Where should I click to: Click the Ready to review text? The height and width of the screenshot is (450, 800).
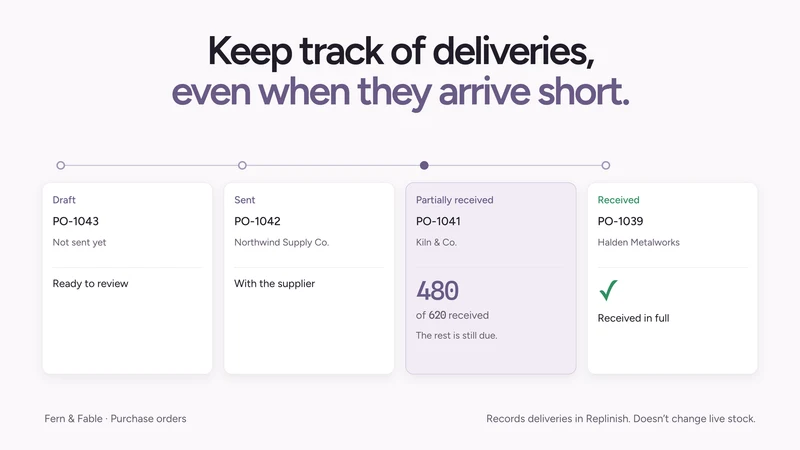(90, 284)
